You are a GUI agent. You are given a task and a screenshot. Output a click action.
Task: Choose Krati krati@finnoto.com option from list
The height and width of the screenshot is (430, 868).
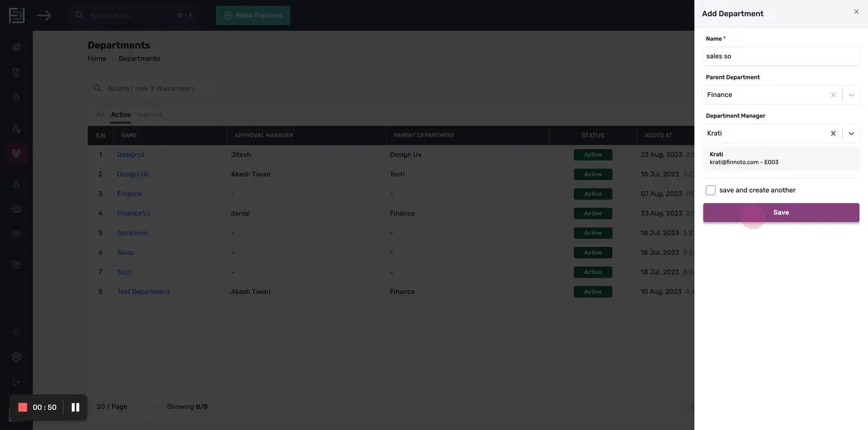(781, 158)
